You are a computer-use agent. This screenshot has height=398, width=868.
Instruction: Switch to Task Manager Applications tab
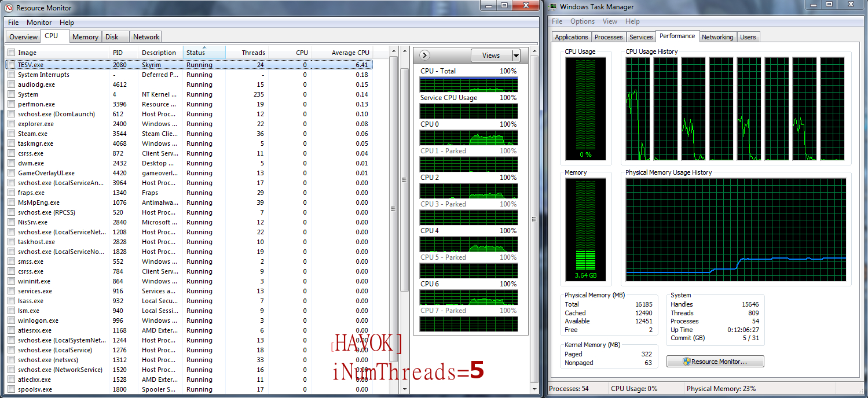(x=572, y=37)
